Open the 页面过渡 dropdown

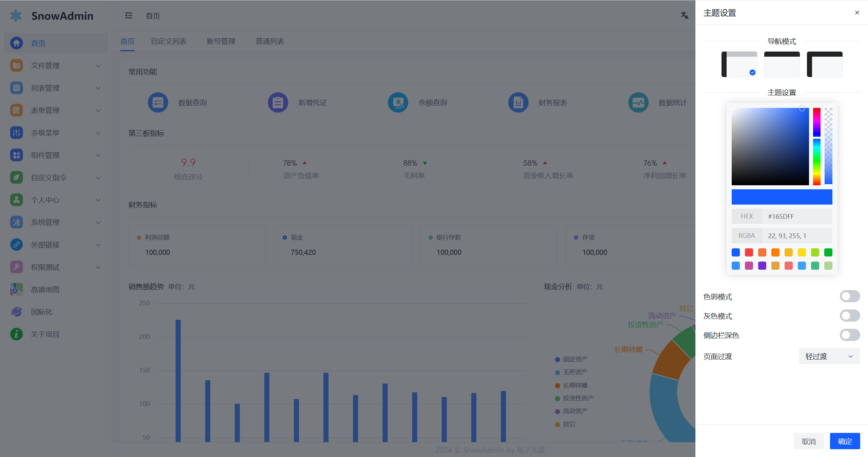pos(829,356)
